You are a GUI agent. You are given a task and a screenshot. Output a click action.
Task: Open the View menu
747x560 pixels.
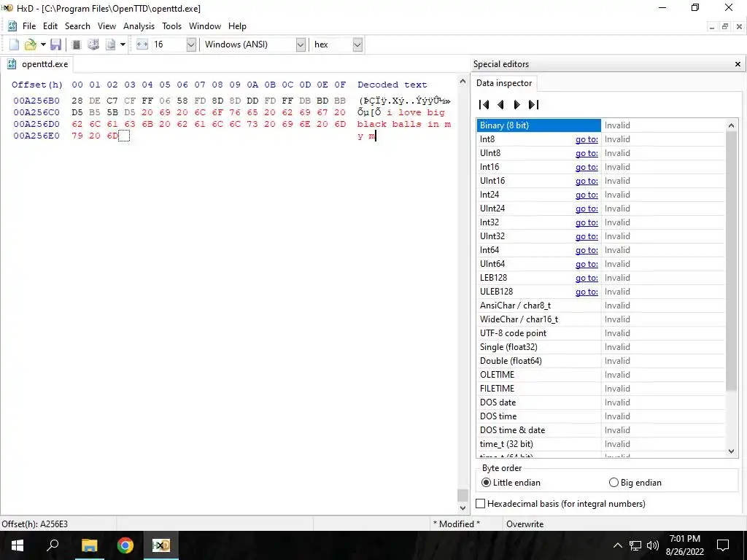107,26
